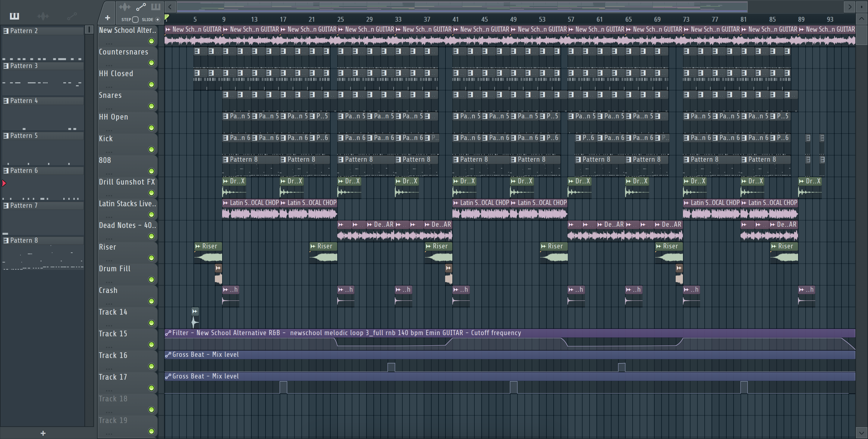Click the picker panel scrollbar handle
868x439 pixels.
click(89, 30)
